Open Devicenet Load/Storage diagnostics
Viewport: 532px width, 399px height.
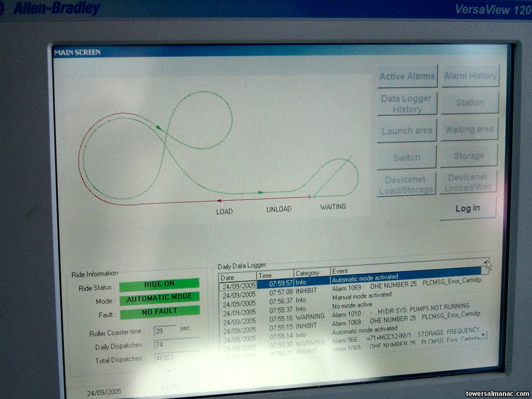(406, 185)
